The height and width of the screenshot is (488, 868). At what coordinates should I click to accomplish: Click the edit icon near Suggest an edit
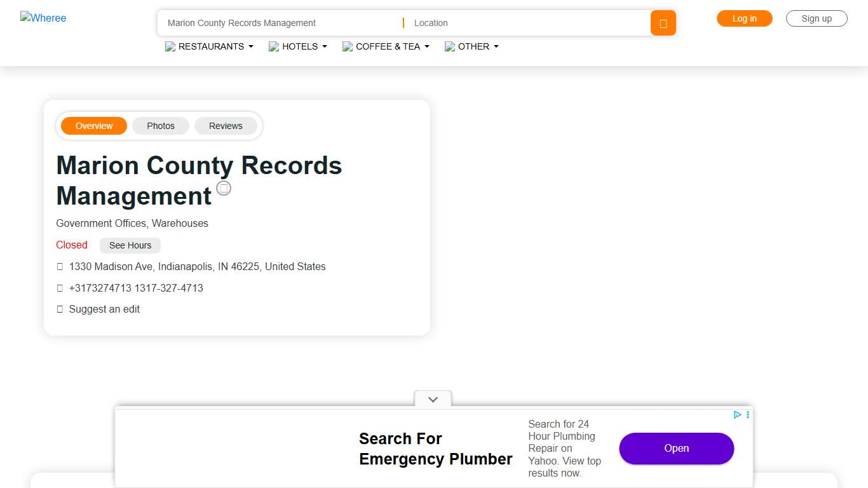(59, 309)
